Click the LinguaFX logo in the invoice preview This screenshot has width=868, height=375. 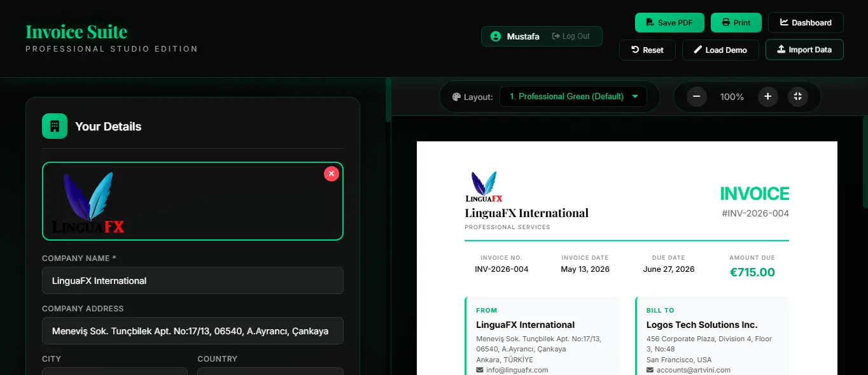tap(484, 187)
